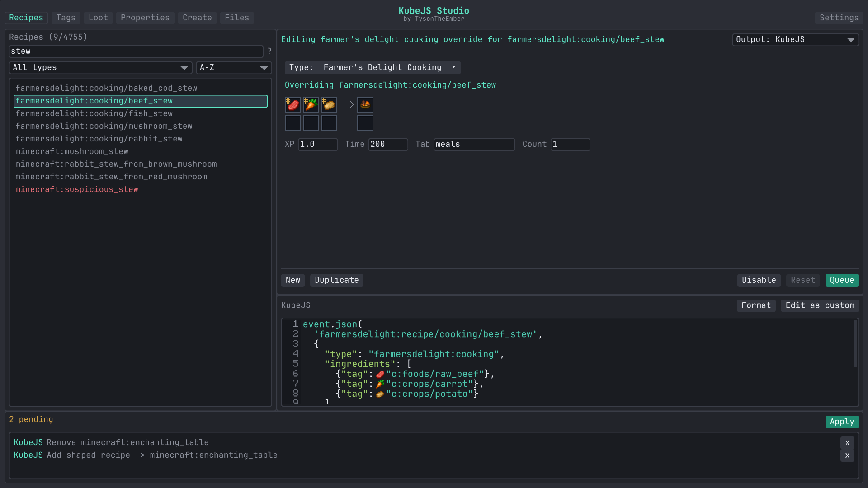Click the empty middle slot in second ingredient row
This screenshot has width=868, height=488.
311,123
